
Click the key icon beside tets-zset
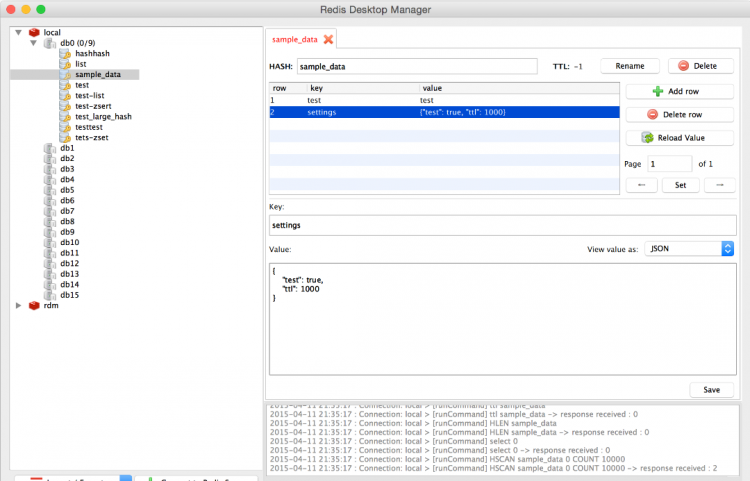click(x=65, y=138)
